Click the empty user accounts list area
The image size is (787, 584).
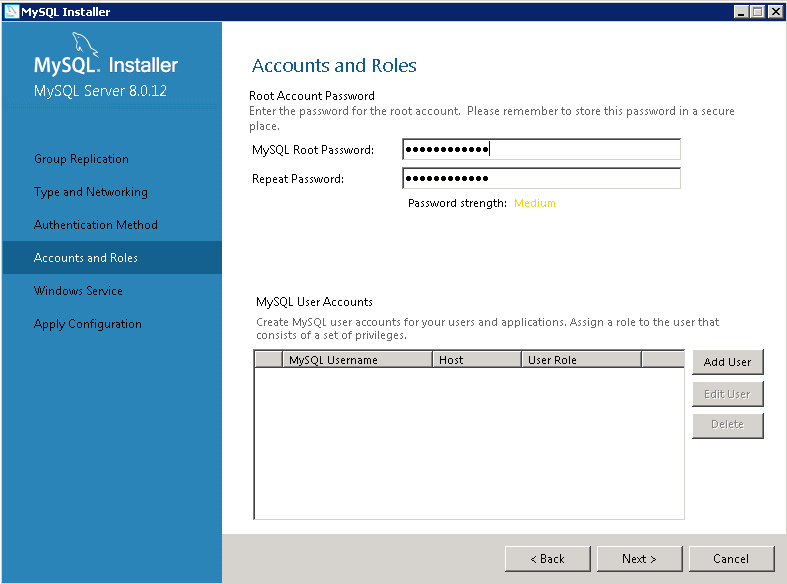(468, 442)
